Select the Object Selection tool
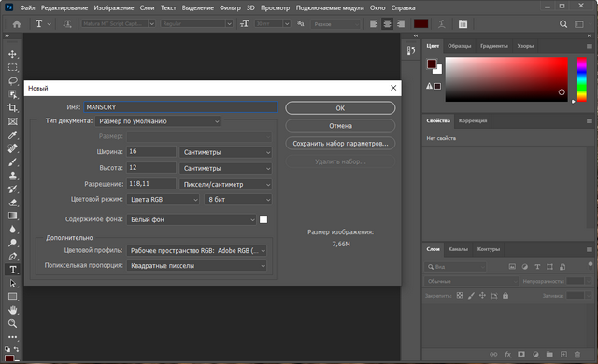This screenshot has height=364, width=598. [x=12, y=94]
